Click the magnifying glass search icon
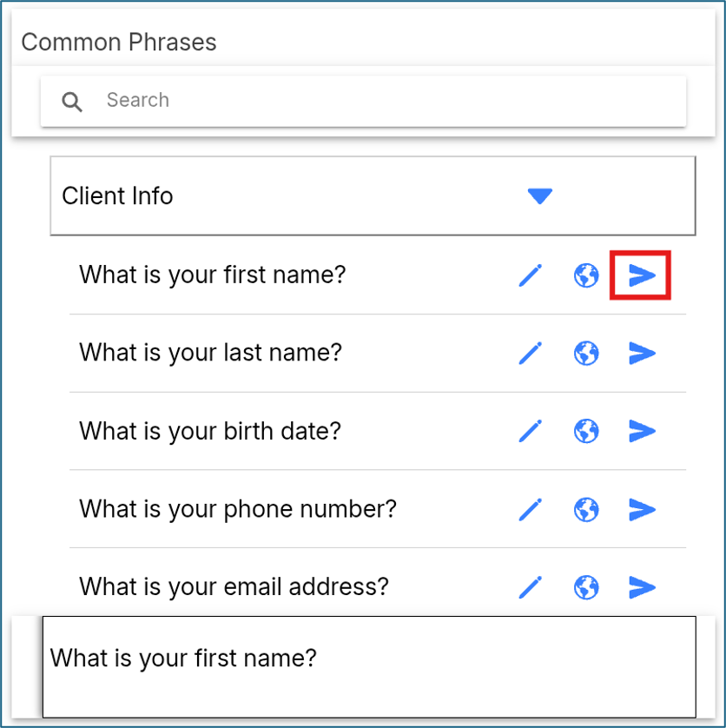Screen dimensions: 726x728 click(72, 102)
